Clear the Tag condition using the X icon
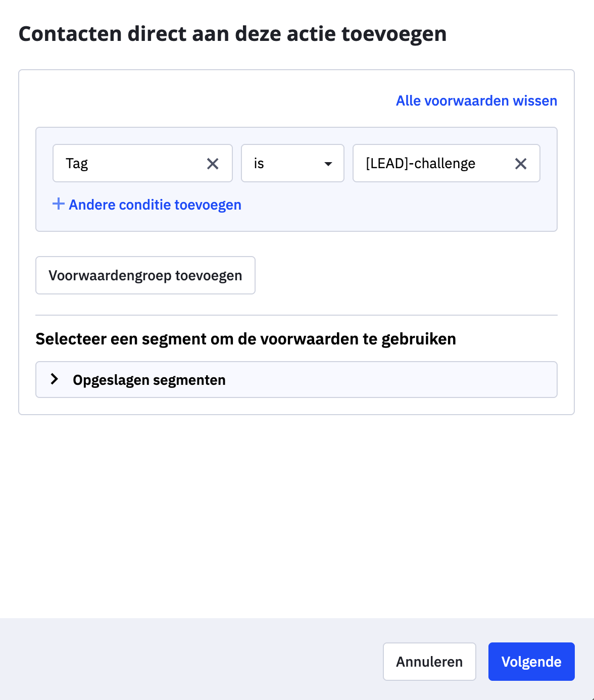 click(x=213, y=163)
